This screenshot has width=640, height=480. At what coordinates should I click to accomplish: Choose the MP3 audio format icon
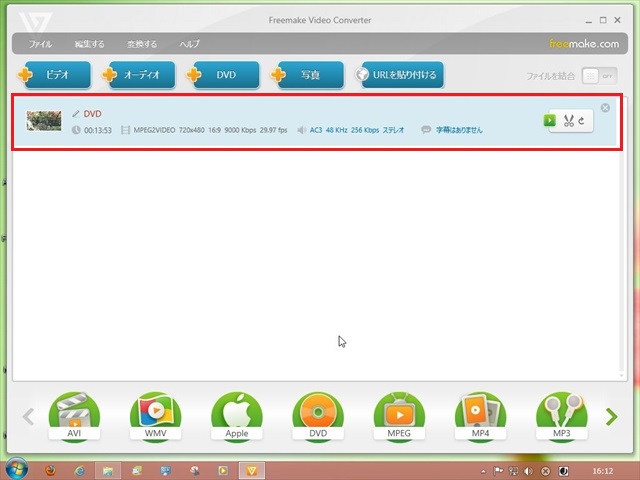tap(561, 414)
